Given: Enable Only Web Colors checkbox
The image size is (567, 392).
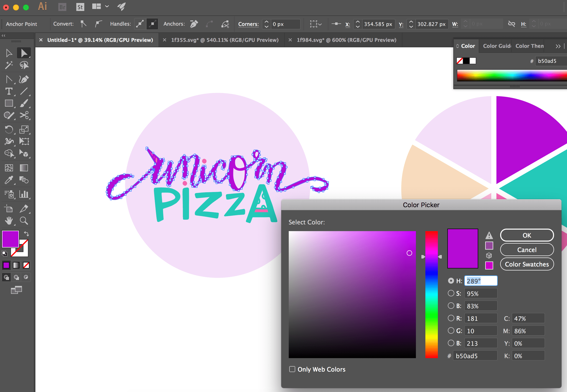Looking at the screenshot, I should pyautogui.click(x=292, y=369).
